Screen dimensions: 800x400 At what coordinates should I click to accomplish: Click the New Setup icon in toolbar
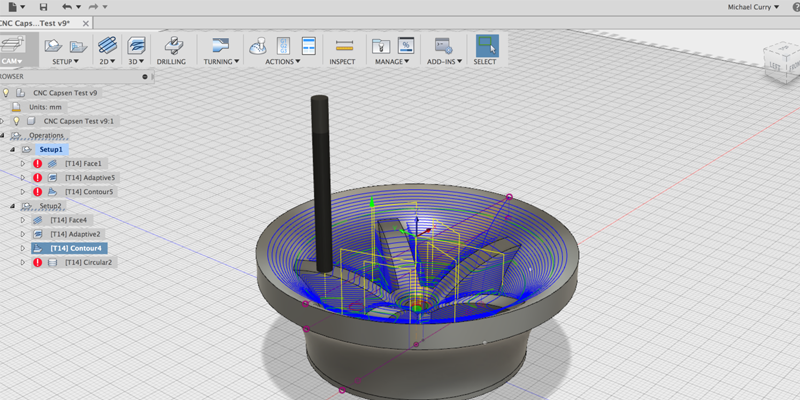[x=54, y=45]
